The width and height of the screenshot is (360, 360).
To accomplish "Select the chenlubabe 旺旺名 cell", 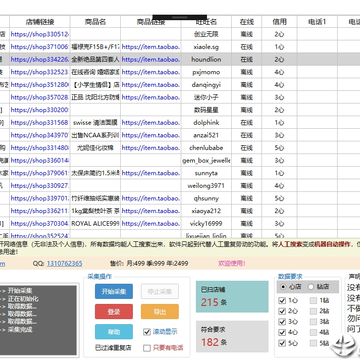I will pyautogui.click(x=206, y=148).
